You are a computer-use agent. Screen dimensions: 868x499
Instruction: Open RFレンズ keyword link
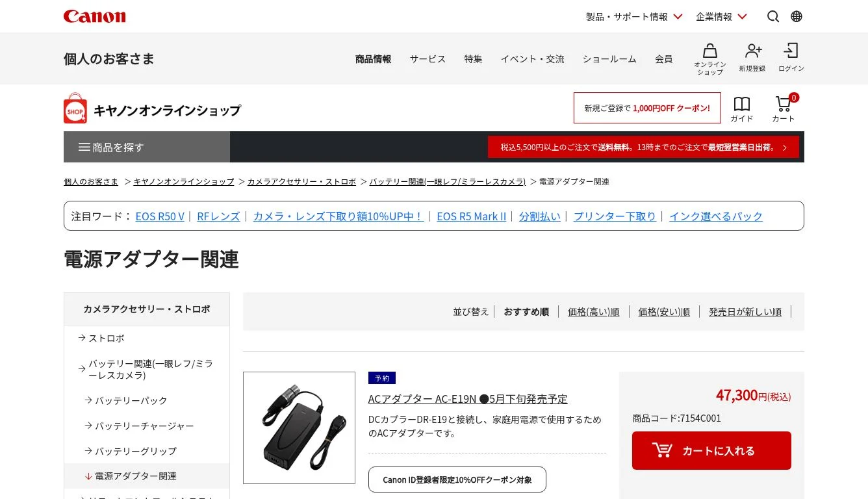coord(218,216)
